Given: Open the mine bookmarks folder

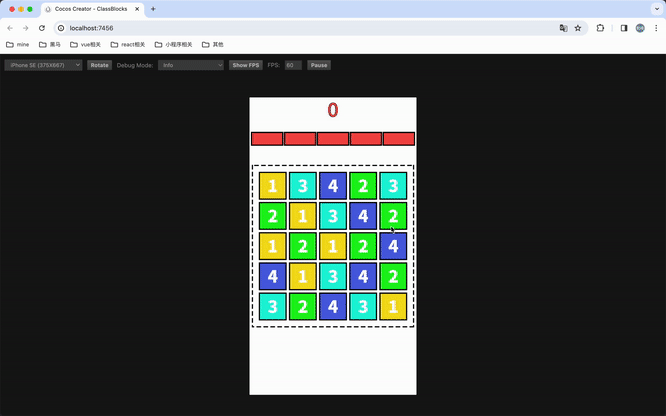Looking at the screenshot, I should point(17,44).
